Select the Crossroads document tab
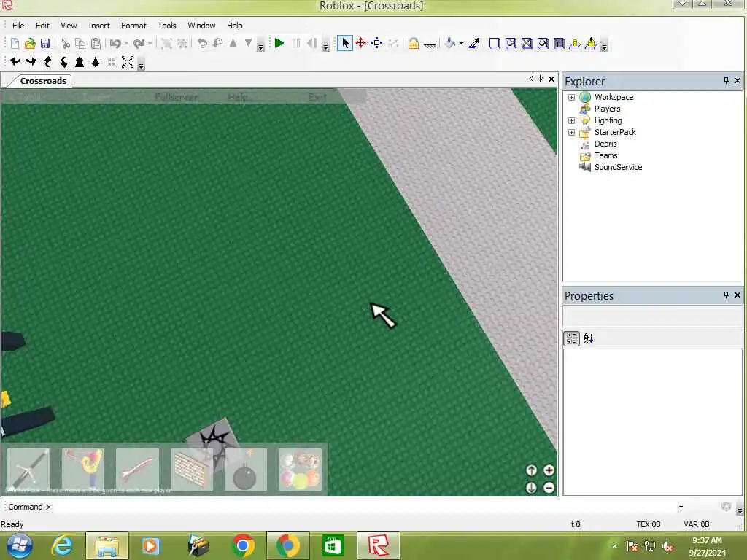Viewport: 747px width, 560px height. [43, 81]
